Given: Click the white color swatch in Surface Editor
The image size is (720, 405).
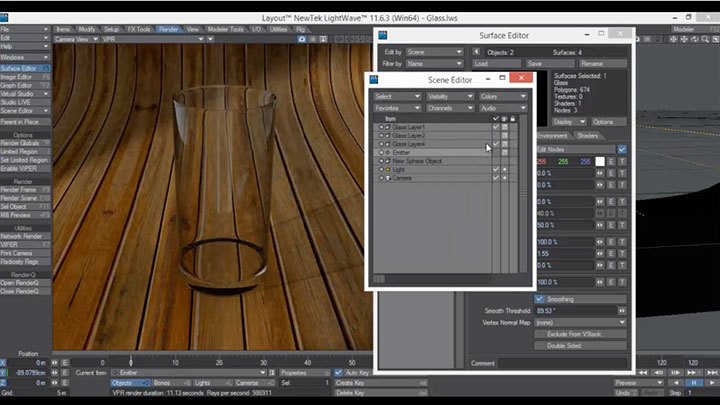Looking at the screenshot, I should pos(600,162).
